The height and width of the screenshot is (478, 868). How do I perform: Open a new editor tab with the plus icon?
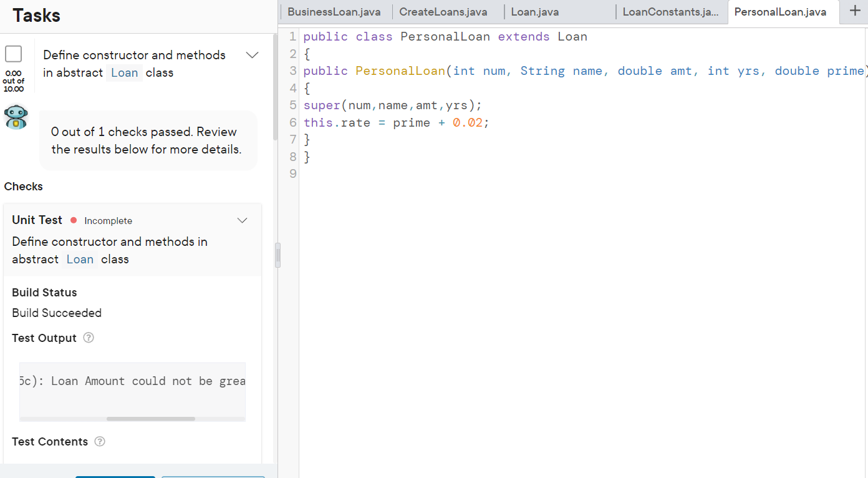854,11
